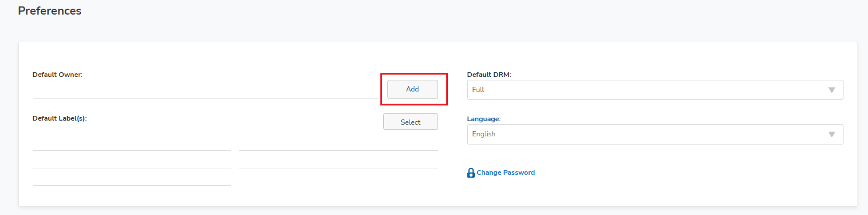Click the Default DRM dropdown arrow
The image size is (868, 215).
coord(831,90)
